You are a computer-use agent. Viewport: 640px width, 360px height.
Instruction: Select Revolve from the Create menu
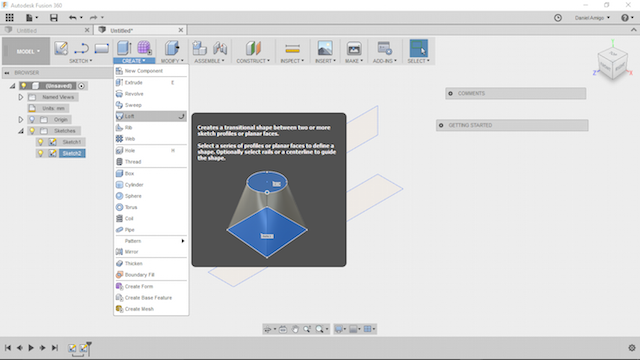(x=151, y=94)
